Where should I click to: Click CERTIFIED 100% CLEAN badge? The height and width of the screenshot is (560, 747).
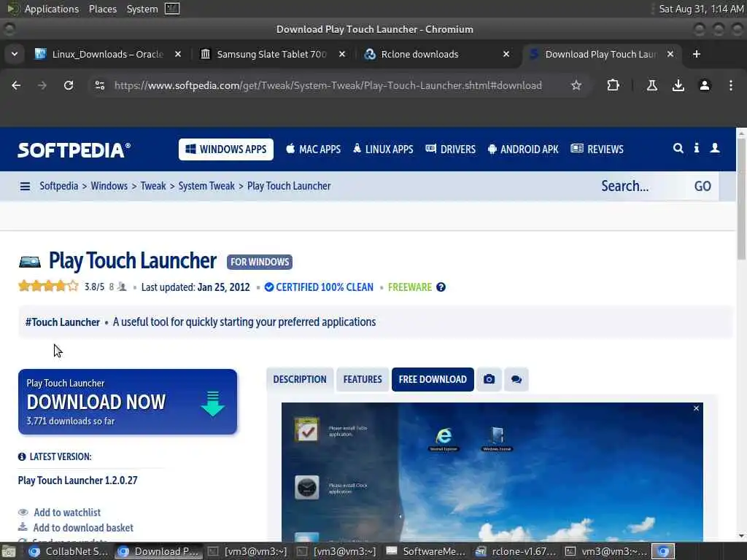[x=320, y=287]
